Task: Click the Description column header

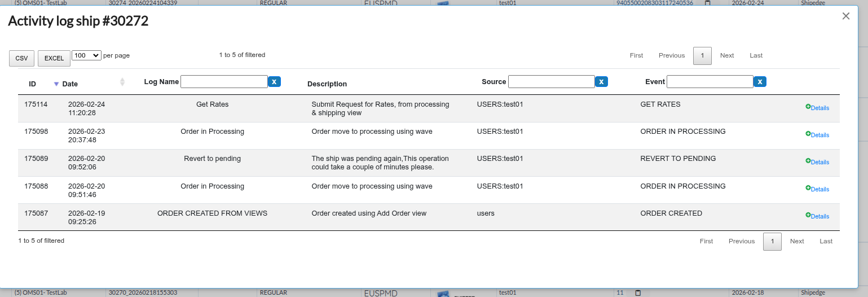Action: (x=327, y=84)
